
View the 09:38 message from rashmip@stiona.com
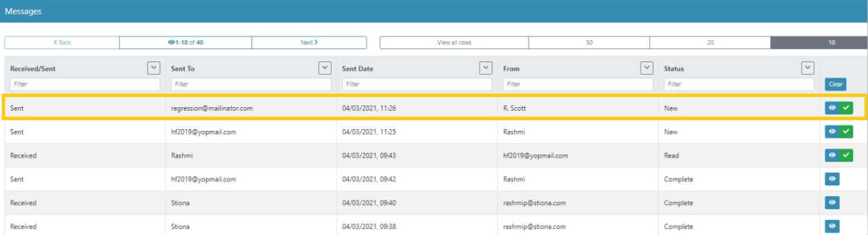[x=832, y=226]
